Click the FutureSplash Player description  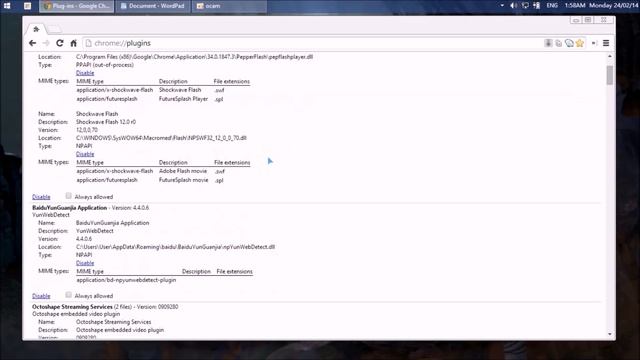tap(183, 99)
